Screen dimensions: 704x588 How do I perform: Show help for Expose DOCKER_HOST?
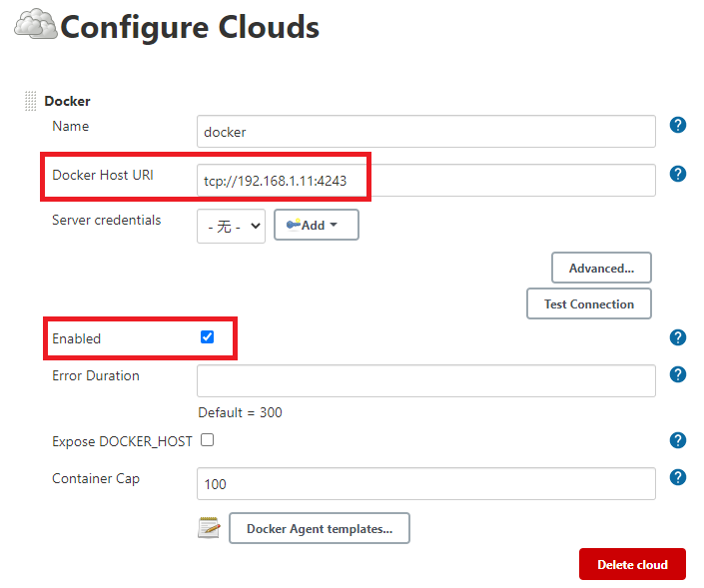coord(677,440)
